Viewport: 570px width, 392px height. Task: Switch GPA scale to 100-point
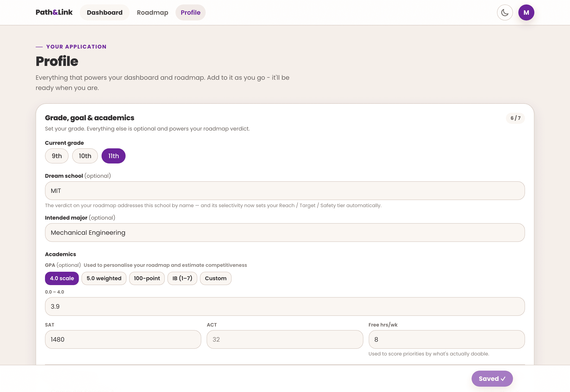[147, 278]
